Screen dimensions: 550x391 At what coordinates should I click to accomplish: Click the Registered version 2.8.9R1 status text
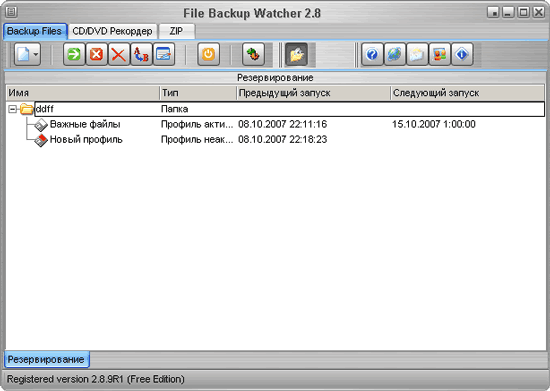point(95,379)
